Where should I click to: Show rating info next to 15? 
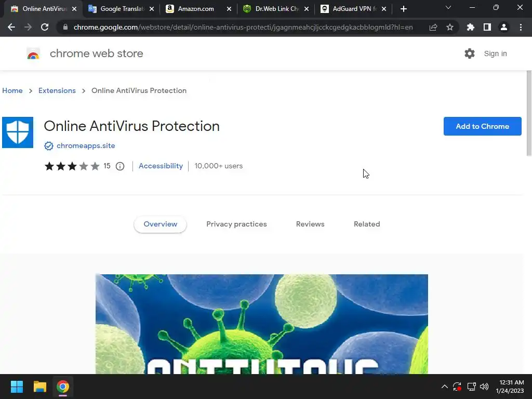[120, 166]
